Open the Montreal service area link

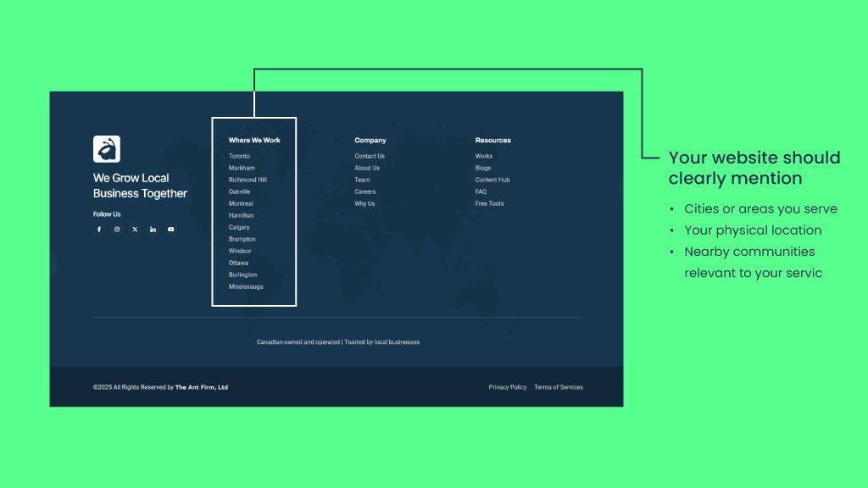[241, 203]
